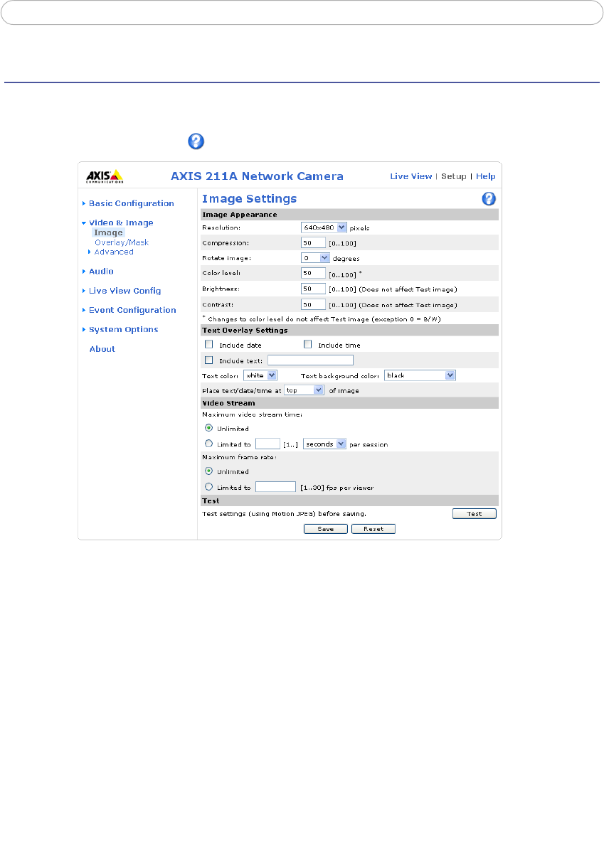Click the Include text input box
604x868 pixels.
[x=310, y=360]
